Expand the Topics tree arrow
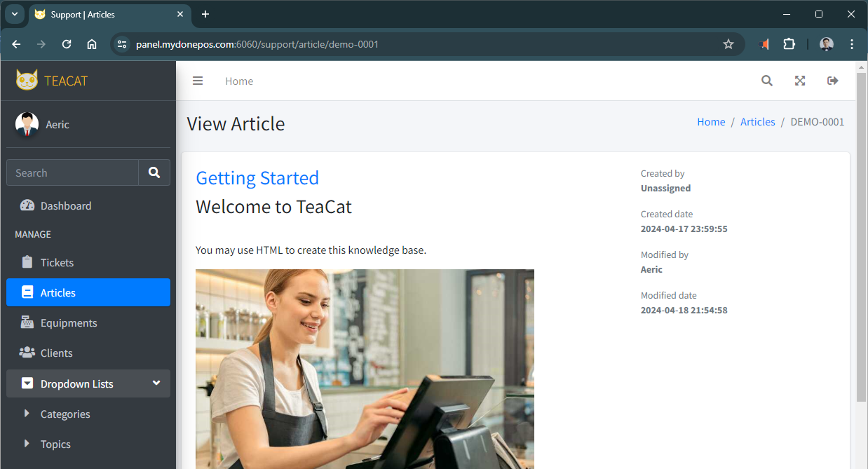 click(27, 444)
